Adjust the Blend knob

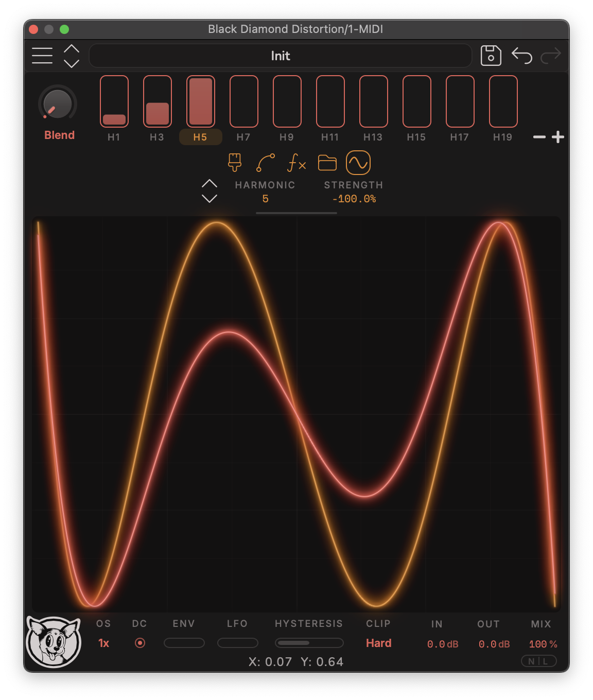[x=58, y=104]
